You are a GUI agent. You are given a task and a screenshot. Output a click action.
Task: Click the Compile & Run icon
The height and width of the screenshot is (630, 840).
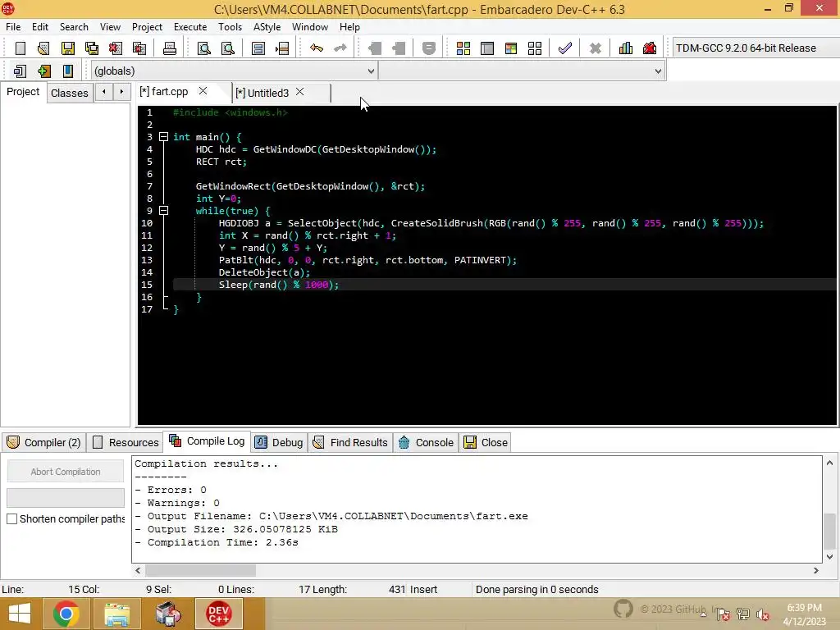point(510,48)
